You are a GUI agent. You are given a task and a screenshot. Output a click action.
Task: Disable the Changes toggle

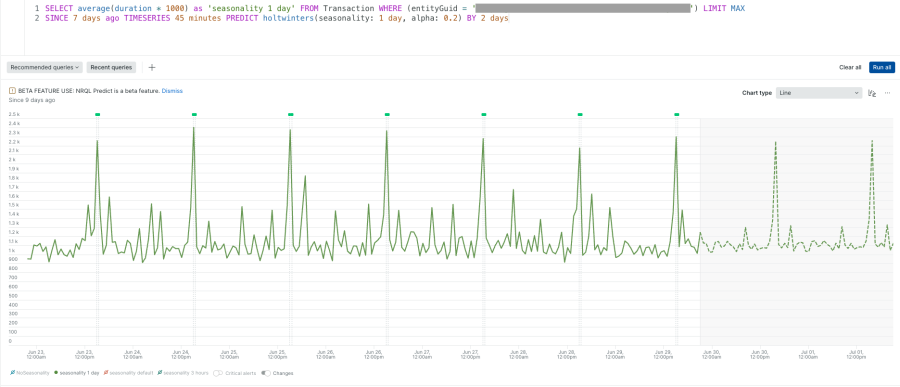tap(266, 373)
